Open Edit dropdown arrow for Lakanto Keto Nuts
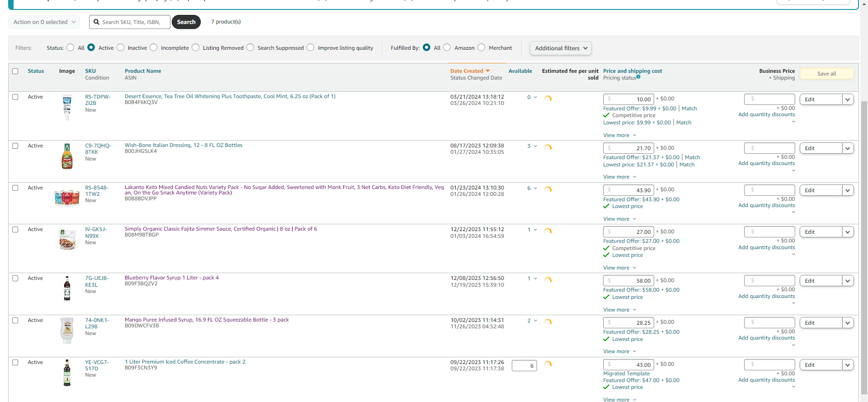The height and width of the screenshot is (402, 868). tap(848, 190)
